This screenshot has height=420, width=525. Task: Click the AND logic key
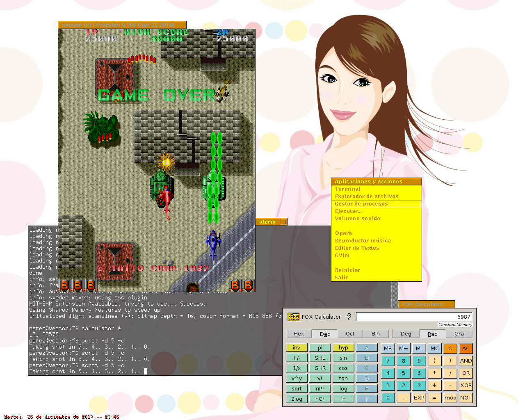pyautogui.click(x=466, y=361)
